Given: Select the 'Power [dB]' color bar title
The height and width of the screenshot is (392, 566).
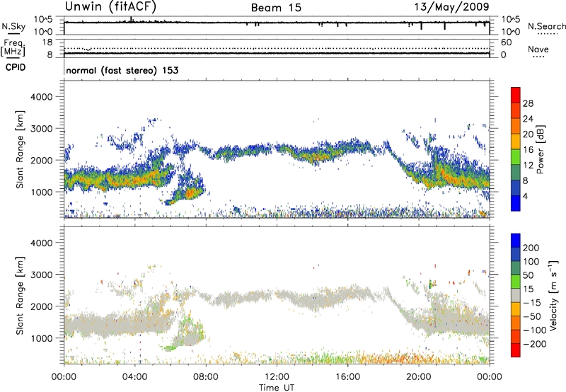Looking at the screenshot, I should (540, 149).
